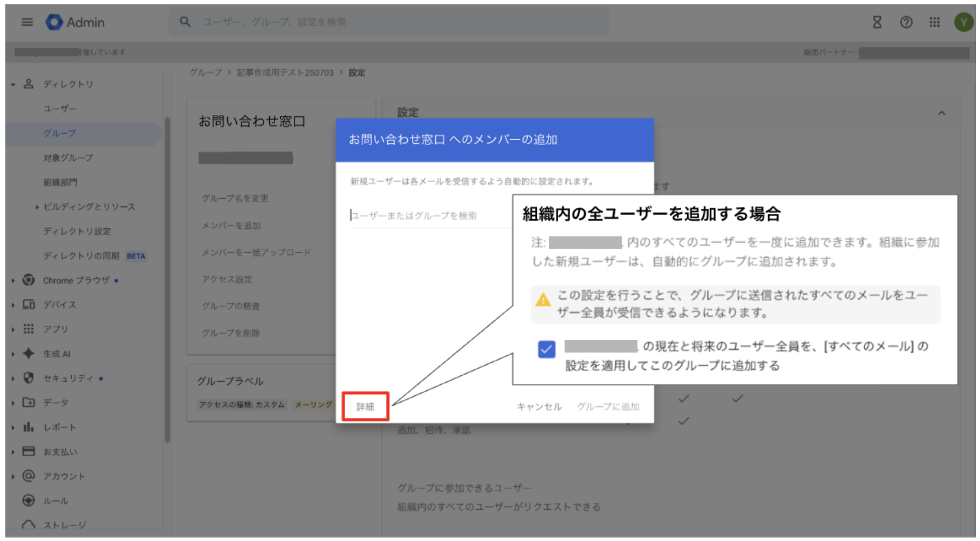Open the hourglass tasks icon
Viewport: 980px width, 541px height.
[877, 23]
